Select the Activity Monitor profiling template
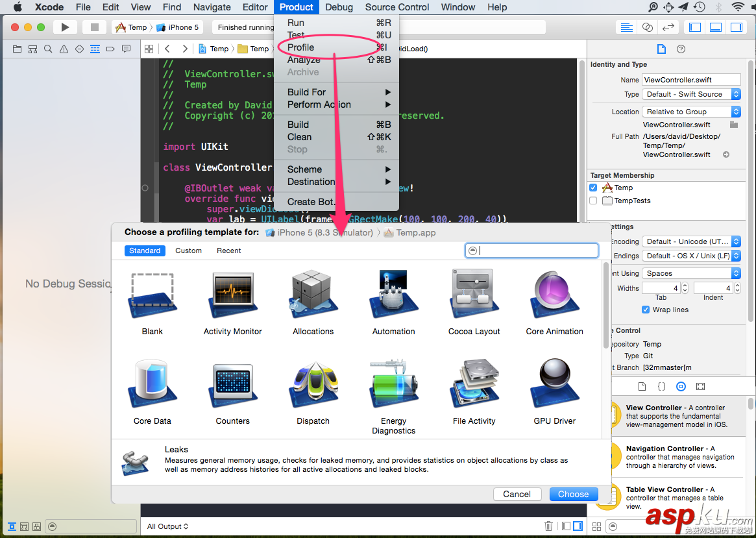 [232, 295]
